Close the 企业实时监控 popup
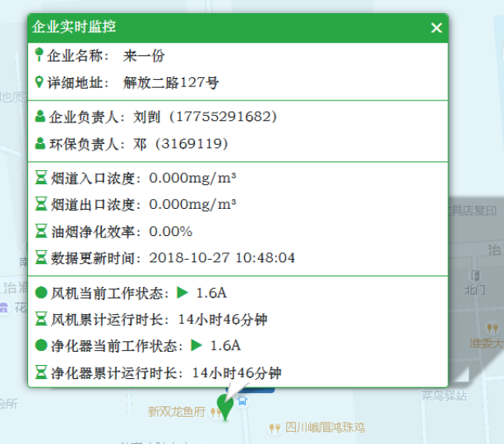Screen dimensions: 504x444 pyautogui.click(x=436, y=28)
